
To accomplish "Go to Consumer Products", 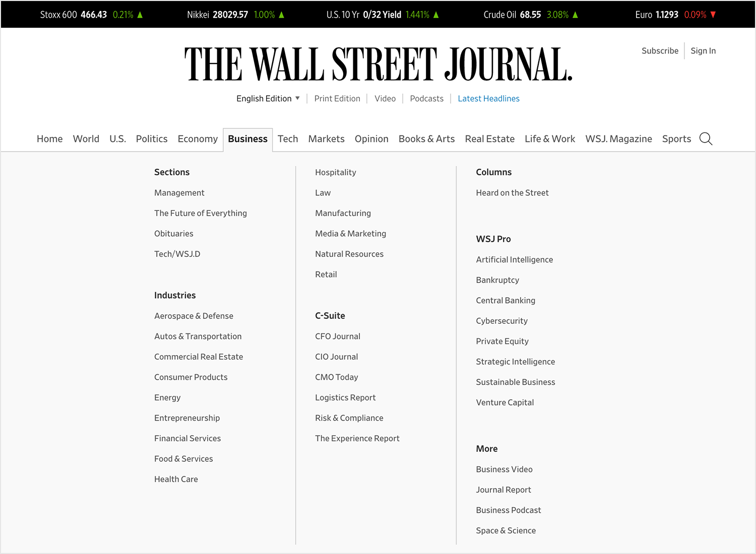I will 191,377.
